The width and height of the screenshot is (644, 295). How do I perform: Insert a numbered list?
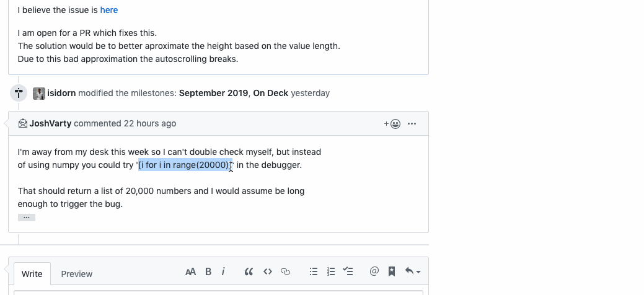coord(331,271)
